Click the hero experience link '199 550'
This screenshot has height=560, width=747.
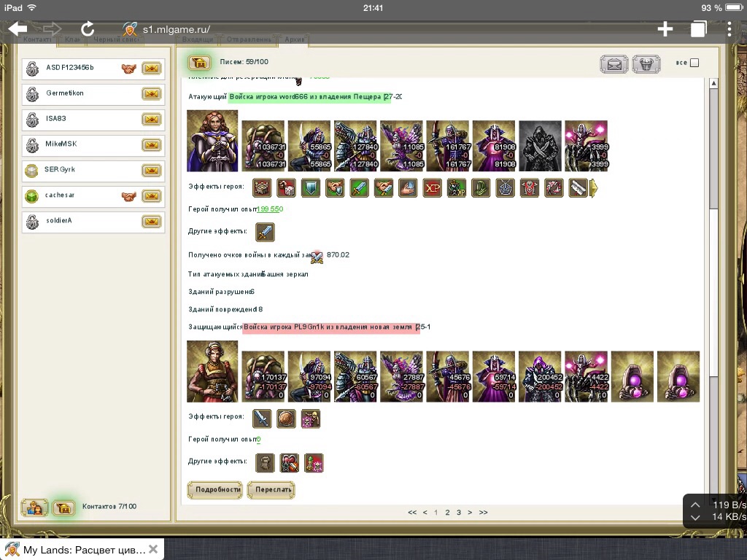tap(270, 209)
